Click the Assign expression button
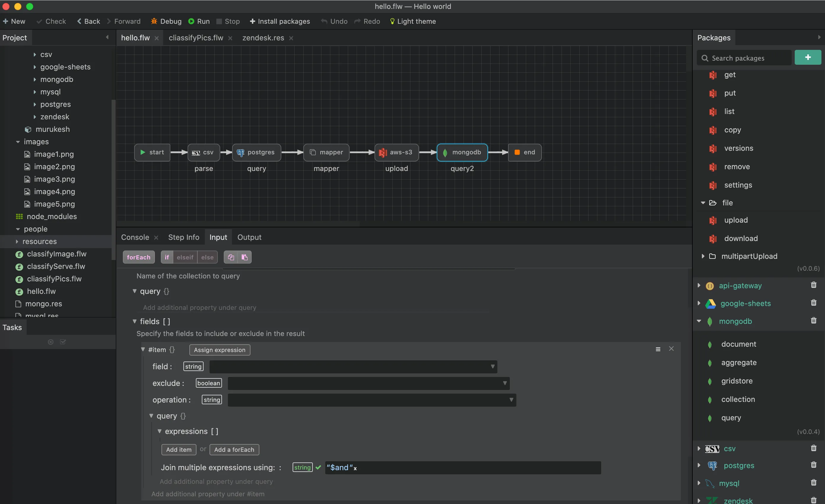Screen dimensions: 825x504 tap(219, 350)
